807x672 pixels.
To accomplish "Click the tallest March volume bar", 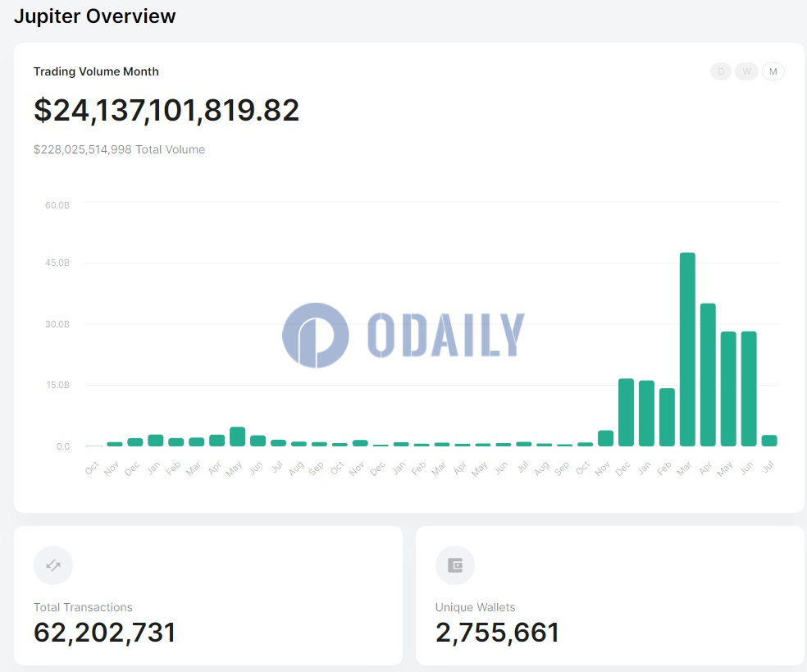I will pos(687,350).
